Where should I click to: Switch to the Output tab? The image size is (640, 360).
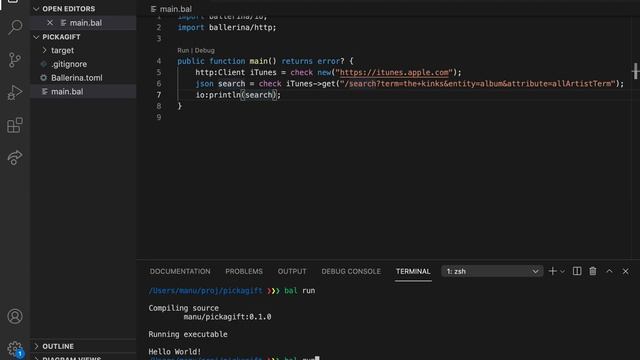[292, 271]
